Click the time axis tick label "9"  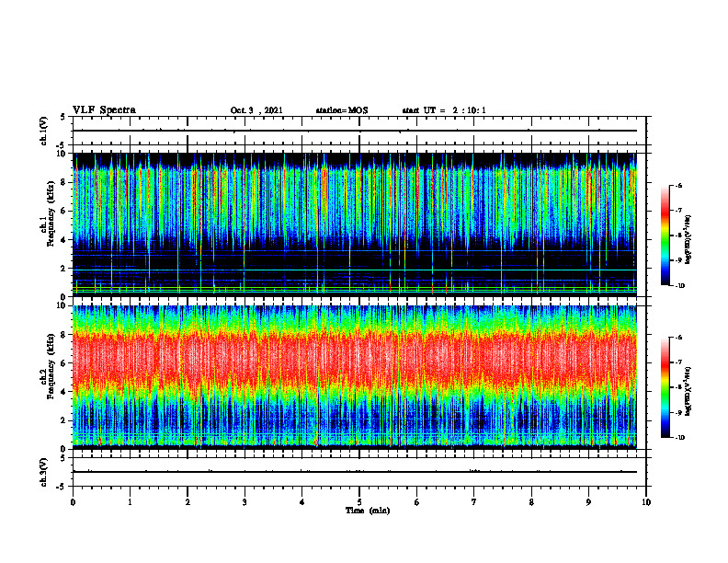point(588,502)
